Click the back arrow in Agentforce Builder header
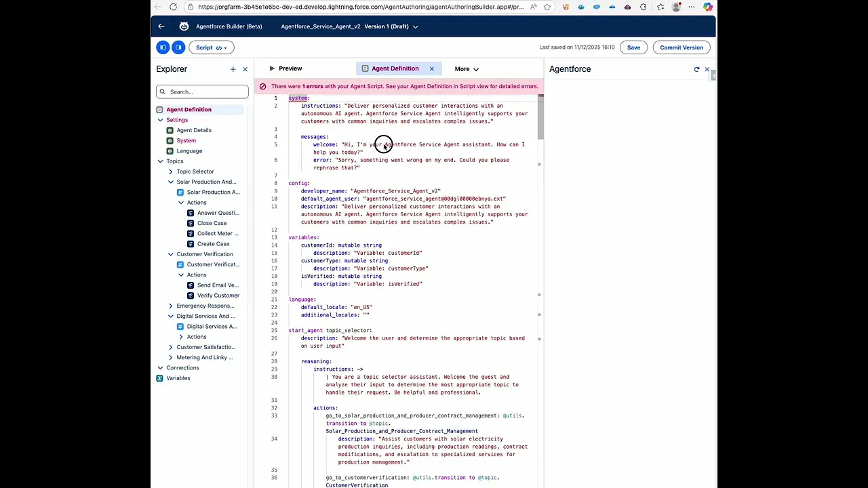The height and width of the screenshot is (488, 868). [161, 26]
